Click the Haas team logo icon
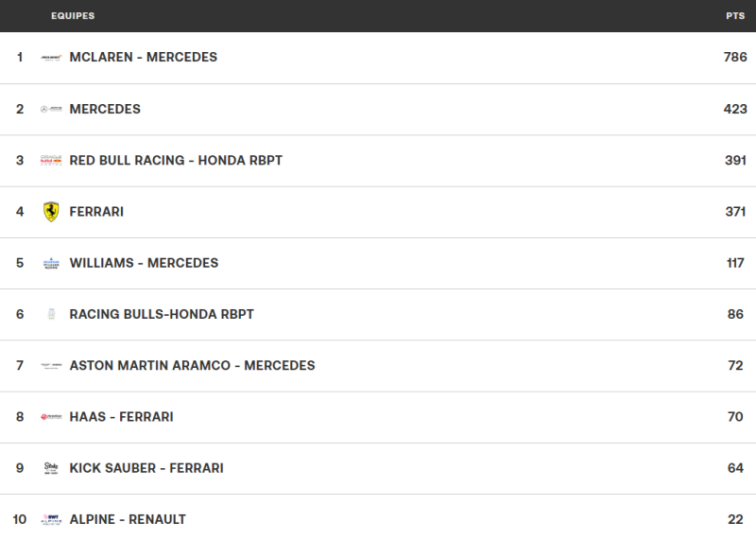Viewport: 756px width, 540px height. click(x=51, y=417)
